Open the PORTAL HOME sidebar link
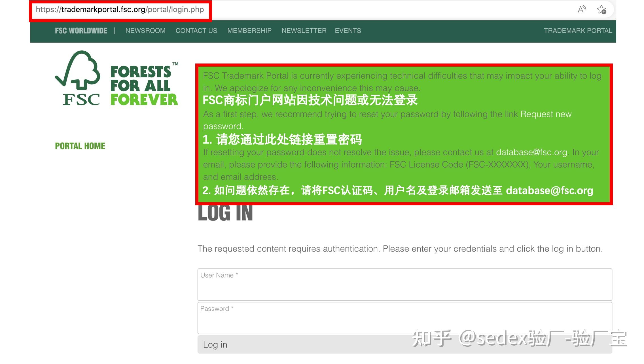Image resolution: width=644 pixels, height=364 pixels. [x=80, y=146]
